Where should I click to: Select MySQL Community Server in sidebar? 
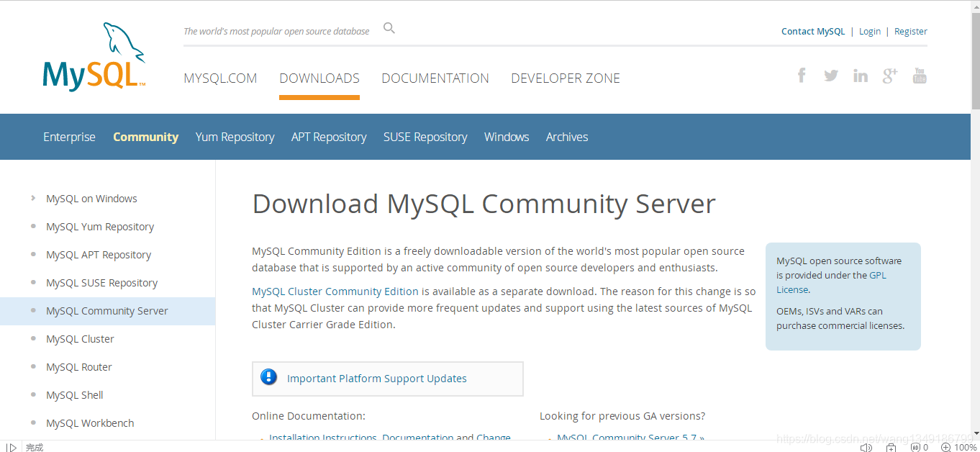coord(107,311)
